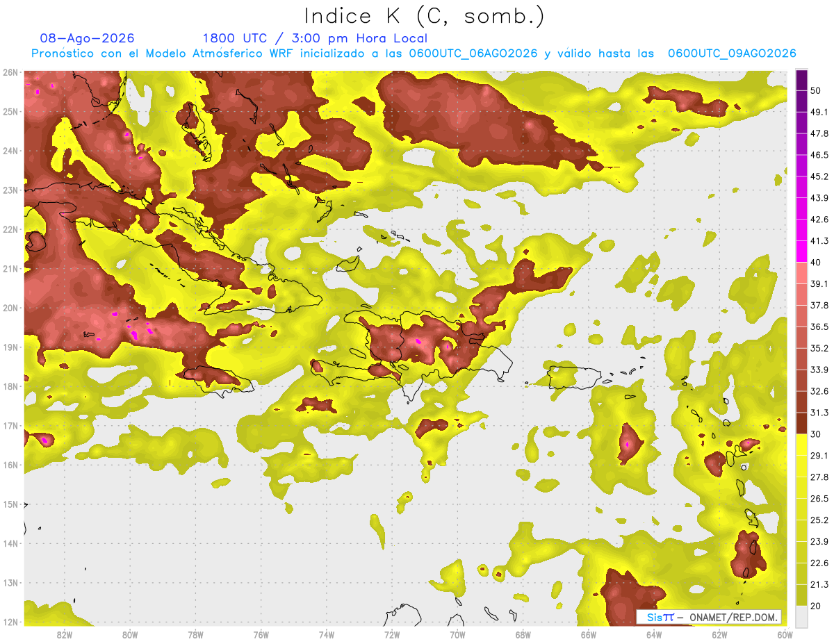Click the "Indice K (C, somb.)" title

pyautogui.click(x=425, y=15)
